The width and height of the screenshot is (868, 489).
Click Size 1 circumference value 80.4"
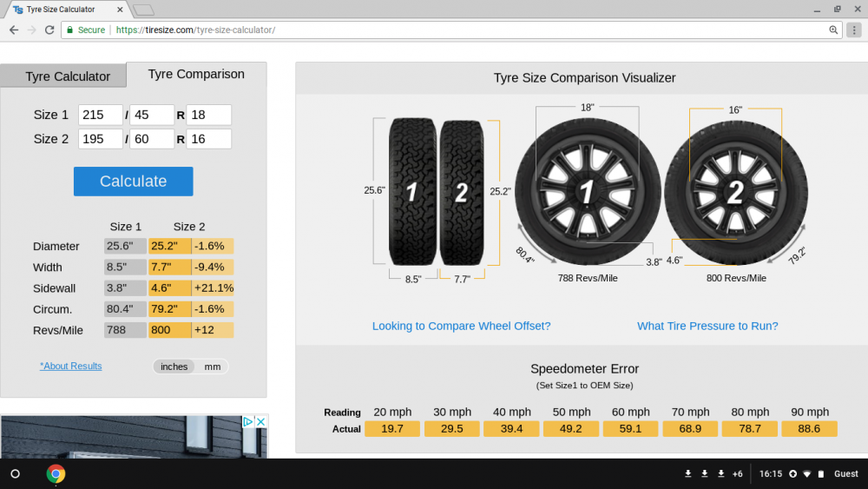pyautogui.click(x=125, y=309)
